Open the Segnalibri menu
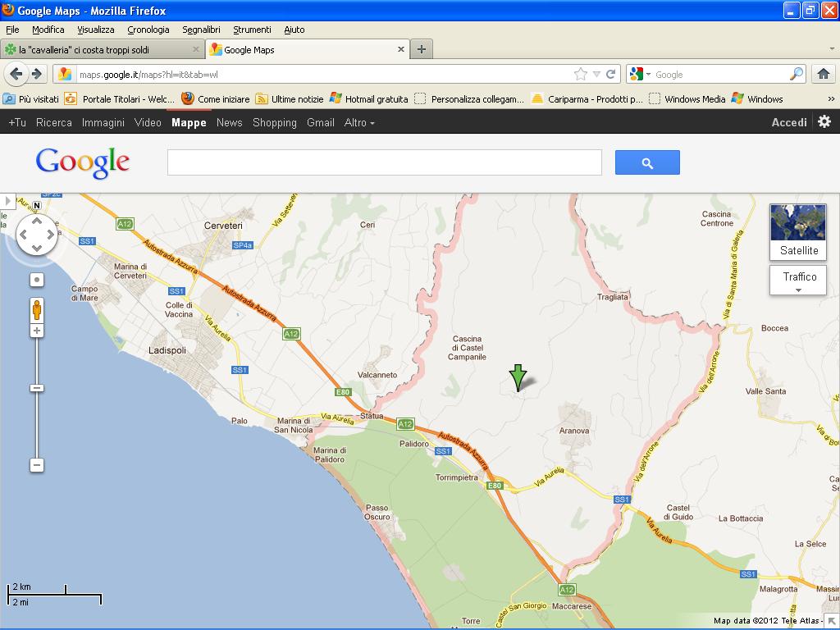The height and width of the screenshot is (630, 840). tap(201, 30)
